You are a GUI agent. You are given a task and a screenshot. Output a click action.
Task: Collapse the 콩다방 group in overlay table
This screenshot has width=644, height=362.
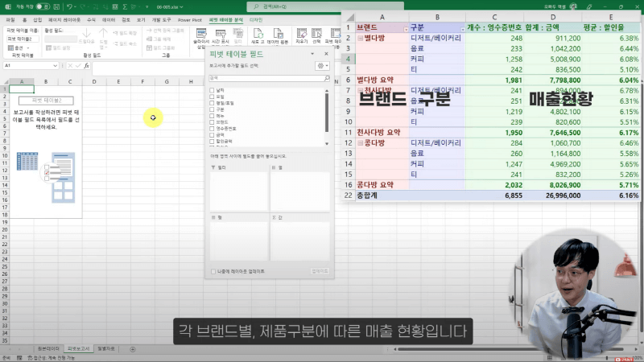click(360, 143)
